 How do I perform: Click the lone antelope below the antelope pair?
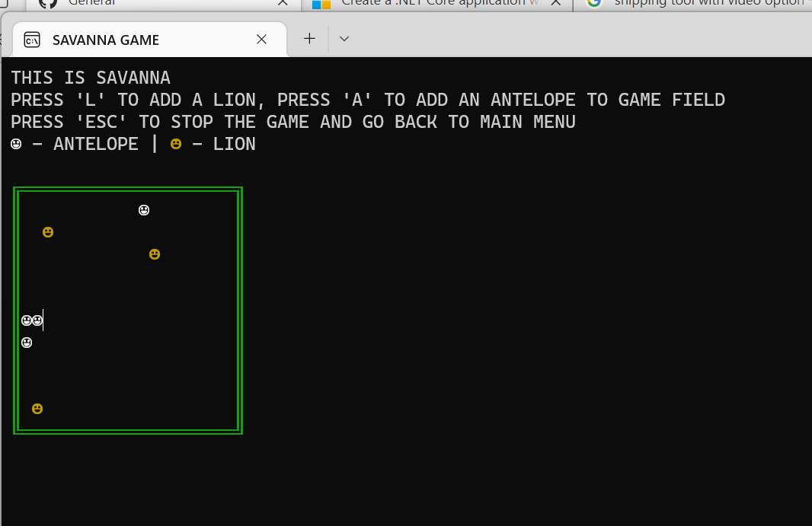pos(27,343)
